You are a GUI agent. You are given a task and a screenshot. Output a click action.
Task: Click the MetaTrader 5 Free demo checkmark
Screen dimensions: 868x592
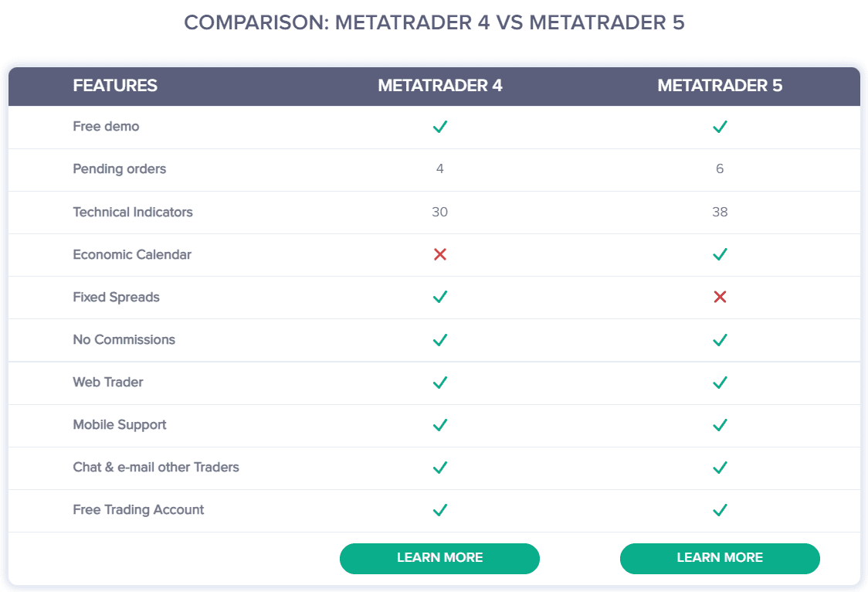[x=720, y=127]
